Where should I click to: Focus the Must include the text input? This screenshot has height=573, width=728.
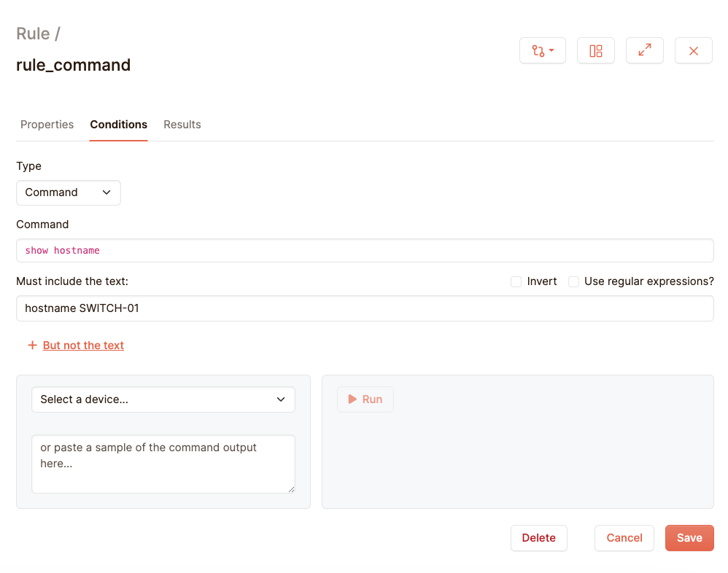click(365, 308)
